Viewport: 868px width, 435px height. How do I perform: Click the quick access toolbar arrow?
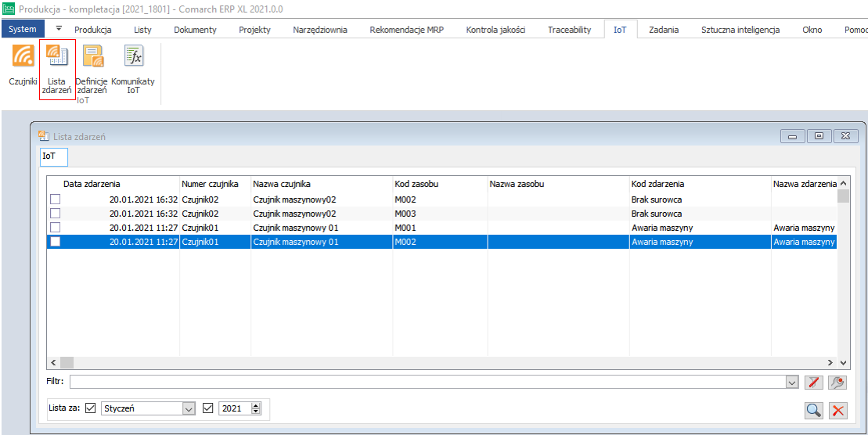pyautogui.click(x=59, y=28)
